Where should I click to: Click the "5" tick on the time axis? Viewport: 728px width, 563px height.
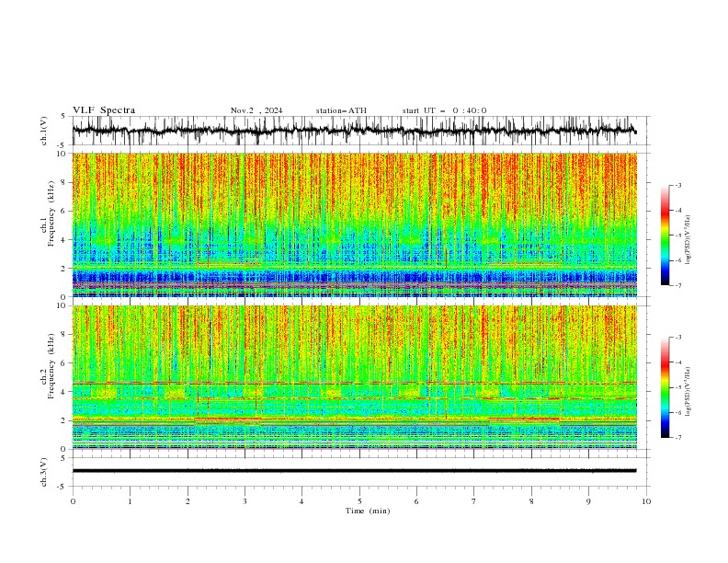[x=359, y=501]
